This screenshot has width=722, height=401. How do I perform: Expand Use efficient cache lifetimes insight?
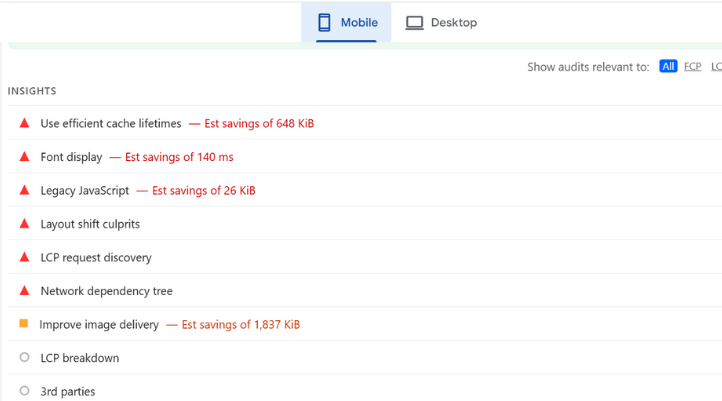111,124
